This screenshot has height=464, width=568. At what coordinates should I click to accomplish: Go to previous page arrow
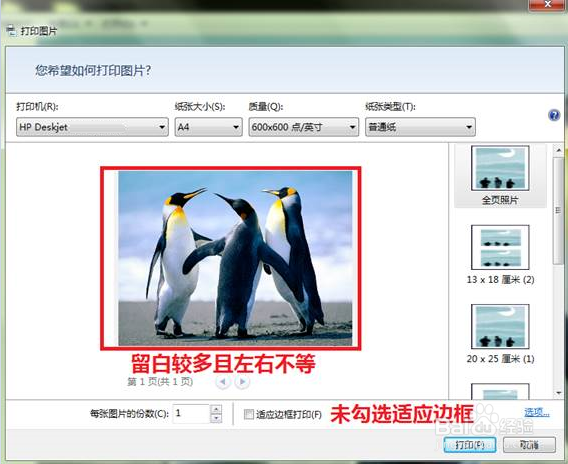(x=223, y=382)
